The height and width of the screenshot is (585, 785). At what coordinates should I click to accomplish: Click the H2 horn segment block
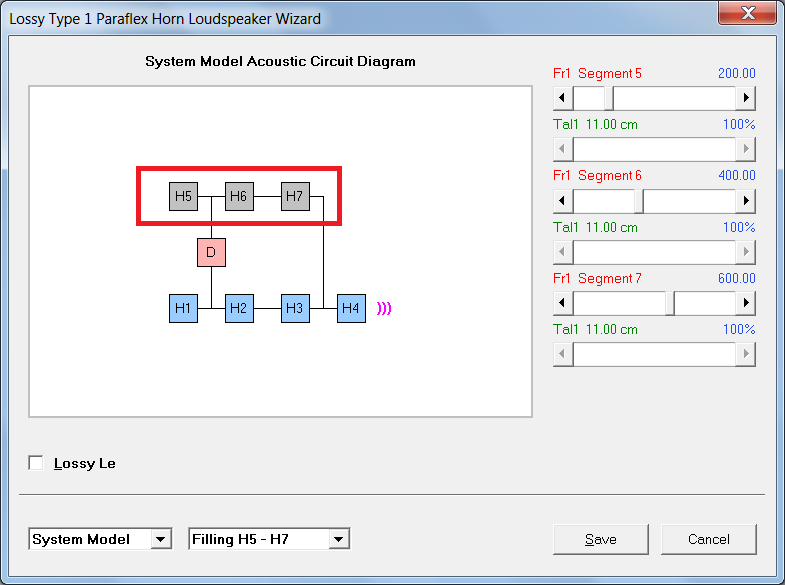click(239, 308)
